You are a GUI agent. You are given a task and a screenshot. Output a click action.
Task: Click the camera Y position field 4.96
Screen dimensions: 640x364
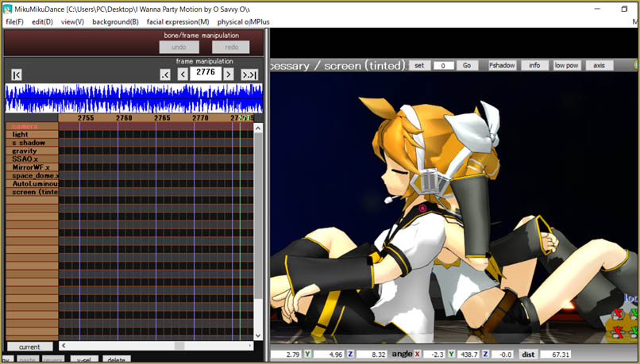click(329, 354)
